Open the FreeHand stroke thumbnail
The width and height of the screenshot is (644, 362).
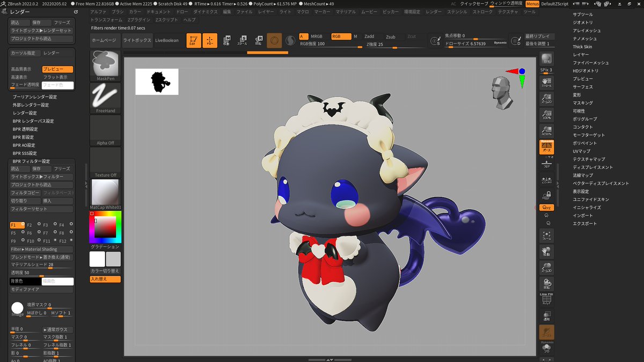[106, 98]
